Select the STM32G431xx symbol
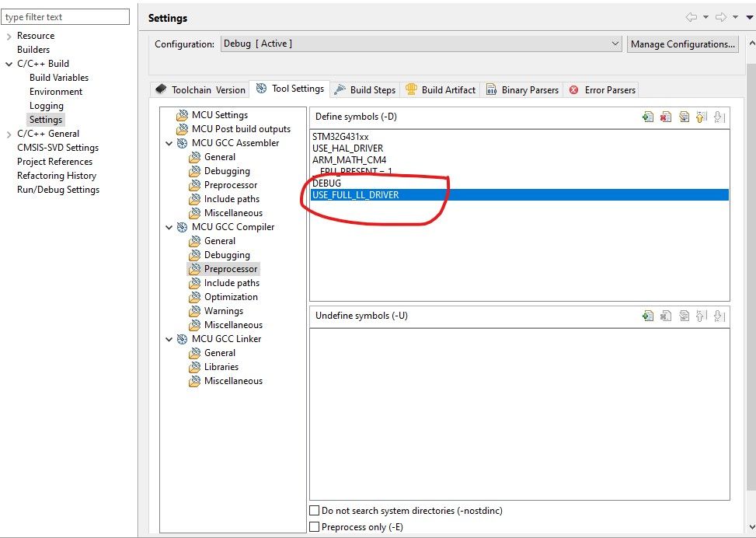Image resolution: width=756 pixels, height=538 pixels. [x=340, y=137]
